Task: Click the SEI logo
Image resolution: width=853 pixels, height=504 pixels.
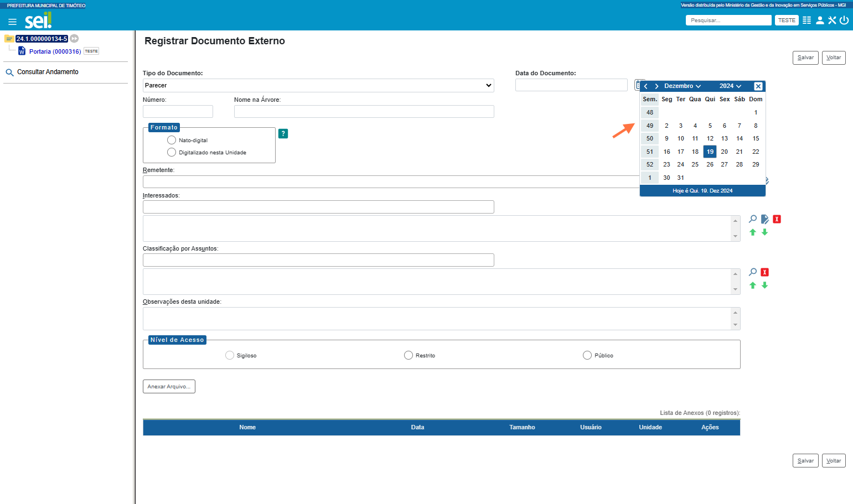Action: point(38,21)
